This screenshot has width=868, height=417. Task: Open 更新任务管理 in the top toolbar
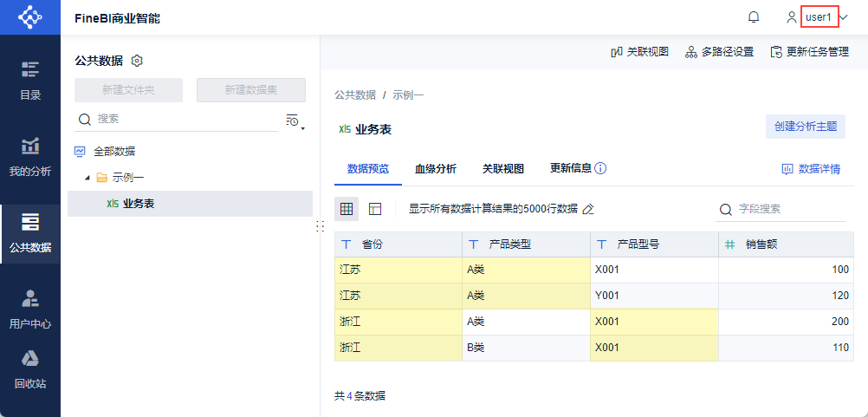click(809, 52)
